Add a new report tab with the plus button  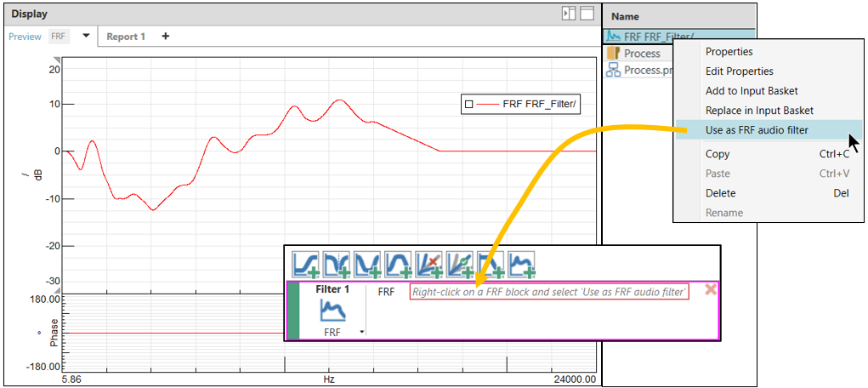pos(166,37)
